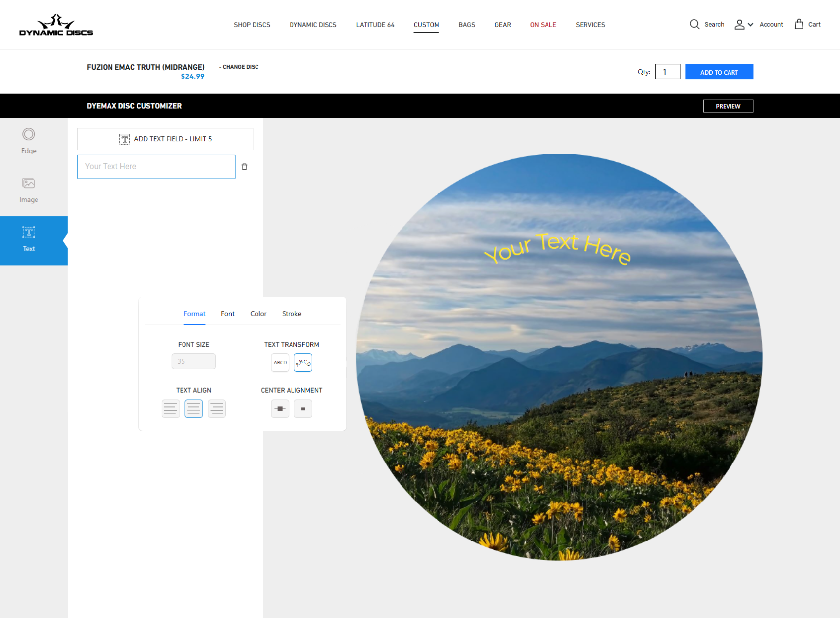Switch to the Format tab
Screen dimensions: 840x618
click(194, 314)
